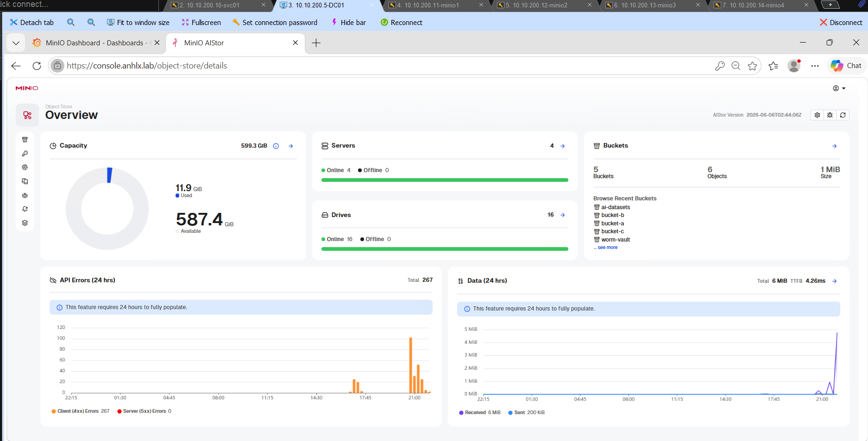Open the sidebar icon of two overlapping pages

25,181
